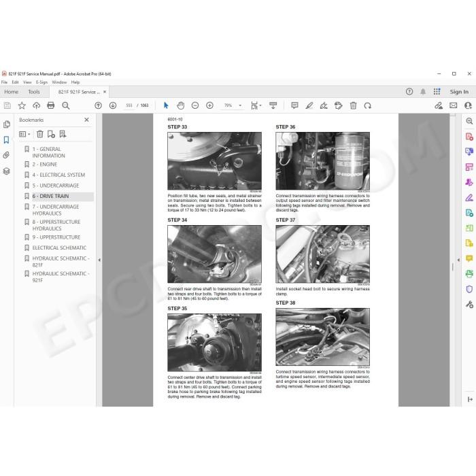
Task: Open the notifications bell
Action: (x=423, y=92)
